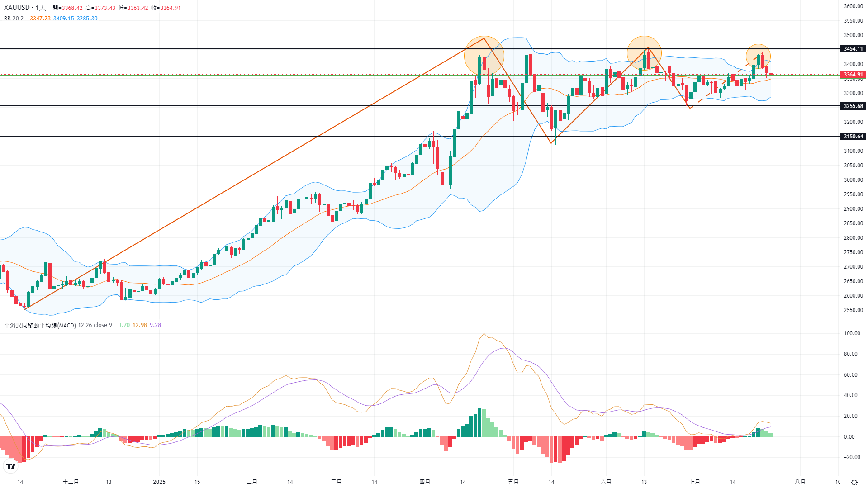Click the MACD histogram value 3.70
Screen dimensions: 868x488
pos(124,325)
